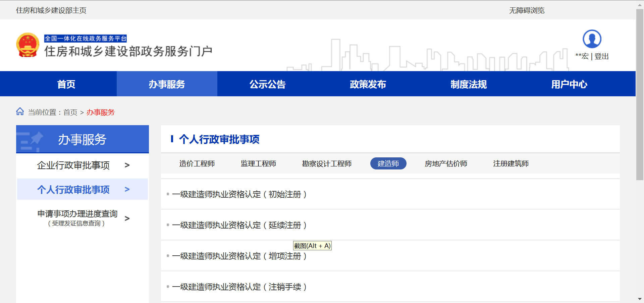
Task: Click the vertical scrollbar thumb
Action: click(x=640, y=95)
